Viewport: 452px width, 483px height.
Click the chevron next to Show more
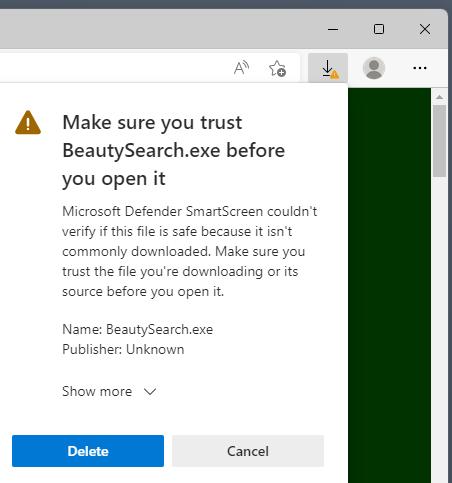(150, 392)
